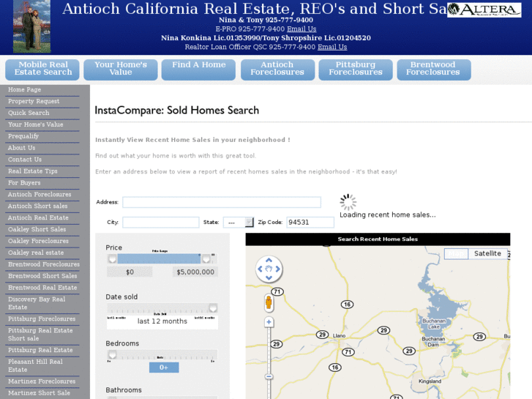Open Pleasant Hill Real Estate sidebar link
The image size is (532, 399).
tap(35, 366)
